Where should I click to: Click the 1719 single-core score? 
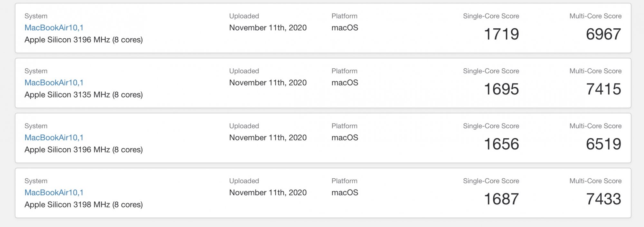point(501,34)
